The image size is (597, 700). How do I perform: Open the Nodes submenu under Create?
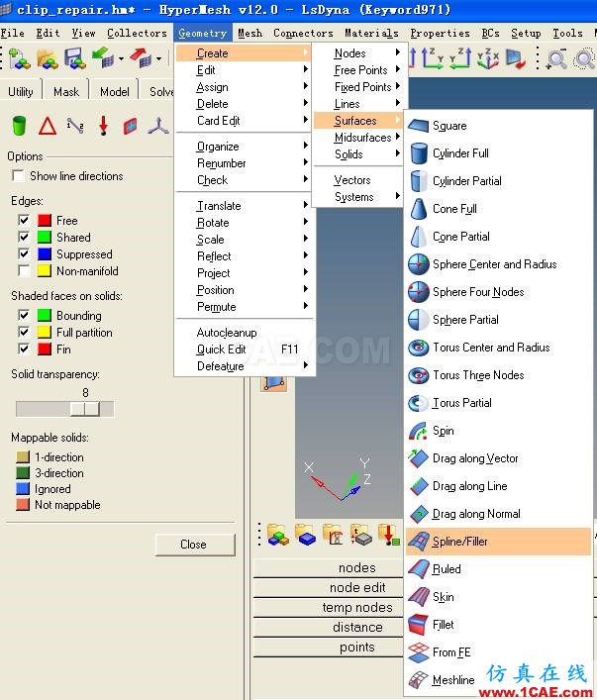[x=358, y=53]
